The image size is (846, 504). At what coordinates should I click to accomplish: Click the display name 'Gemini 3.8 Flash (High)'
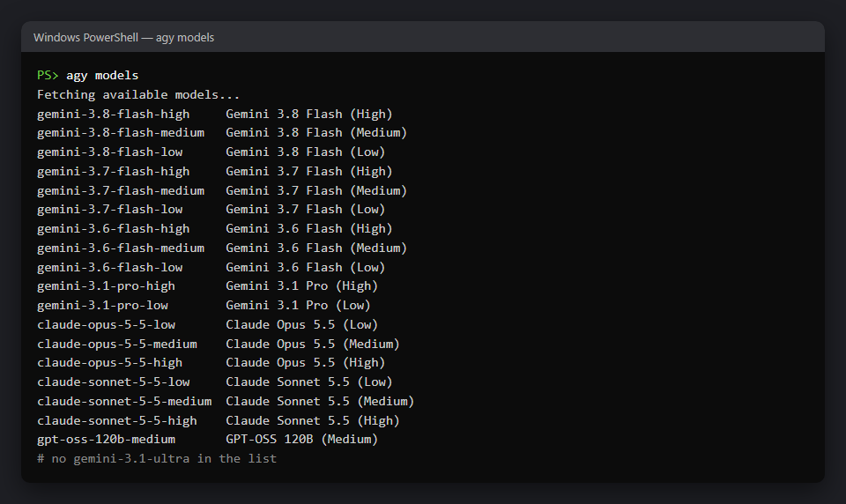309,115
